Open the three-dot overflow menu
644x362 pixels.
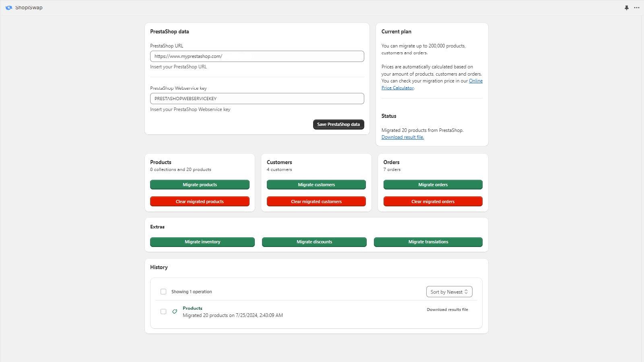pyautogui.click(x=636, y=7)
